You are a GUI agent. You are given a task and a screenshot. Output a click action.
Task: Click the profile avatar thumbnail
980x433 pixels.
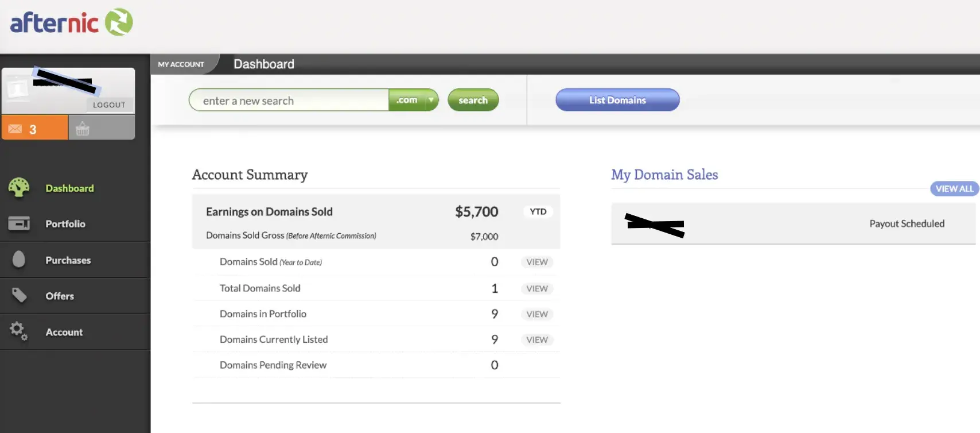[17, 89]
